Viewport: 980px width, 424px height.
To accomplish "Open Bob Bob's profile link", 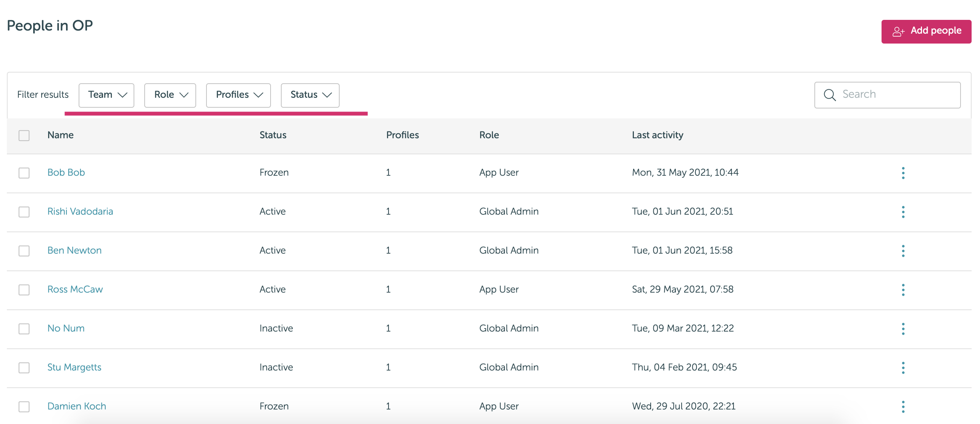I will (66, 173).
